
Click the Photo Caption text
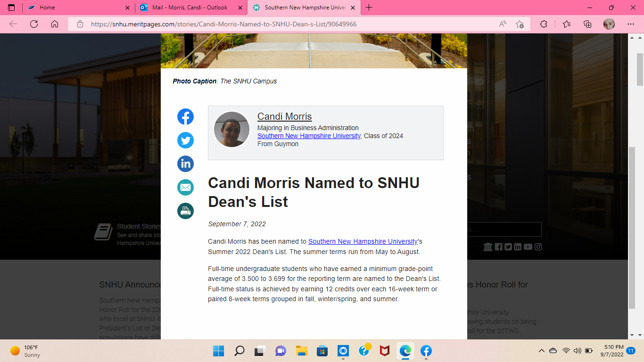coord(224,81)
